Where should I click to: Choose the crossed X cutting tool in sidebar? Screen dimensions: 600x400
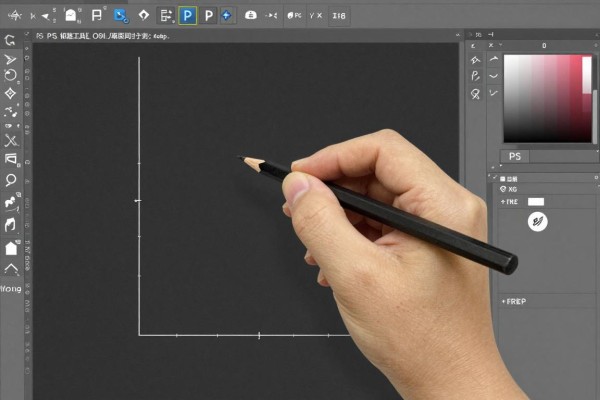[x=11, y=140]
